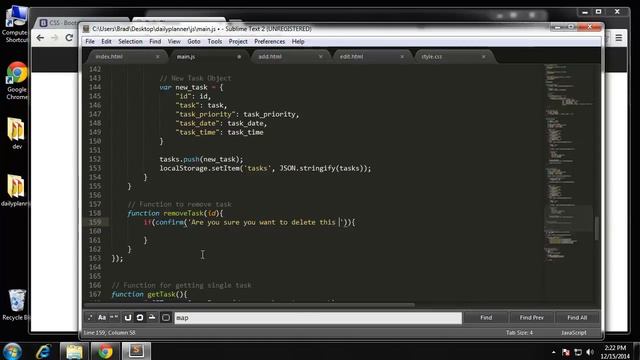Open the dev folder on desktop

coord(16,133)
